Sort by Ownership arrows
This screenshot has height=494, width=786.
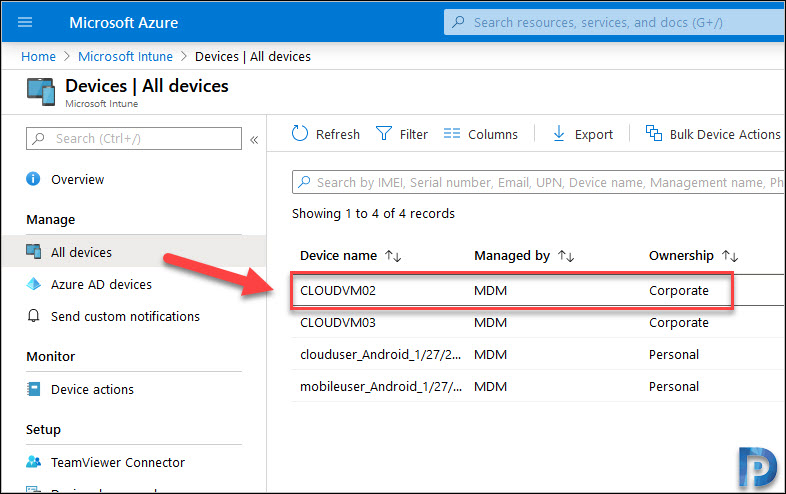tap(730, 256)
